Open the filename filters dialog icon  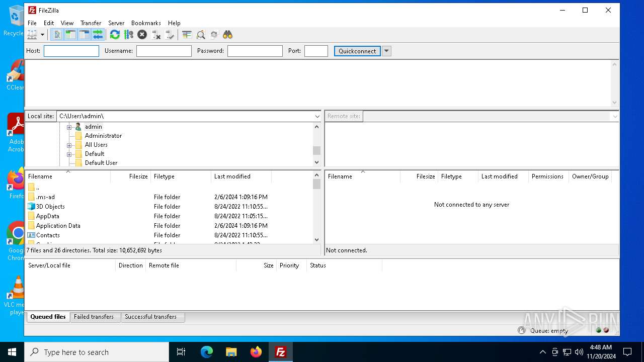click(x=187, y=35)
